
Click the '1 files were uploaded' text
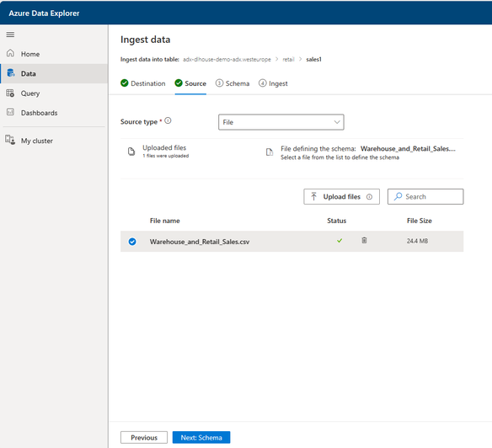click(166, 156)
